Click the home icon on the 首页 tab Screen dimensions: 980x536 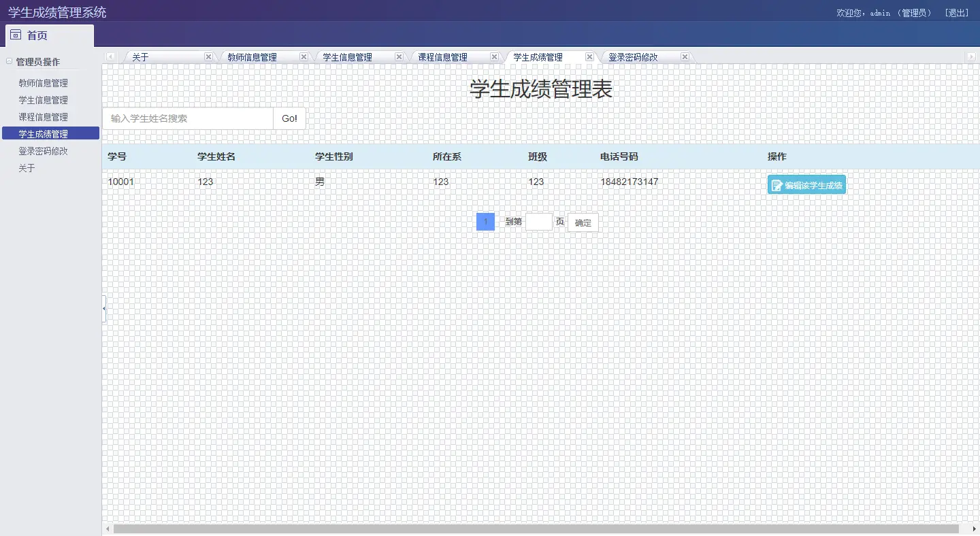tap(16, 33)
